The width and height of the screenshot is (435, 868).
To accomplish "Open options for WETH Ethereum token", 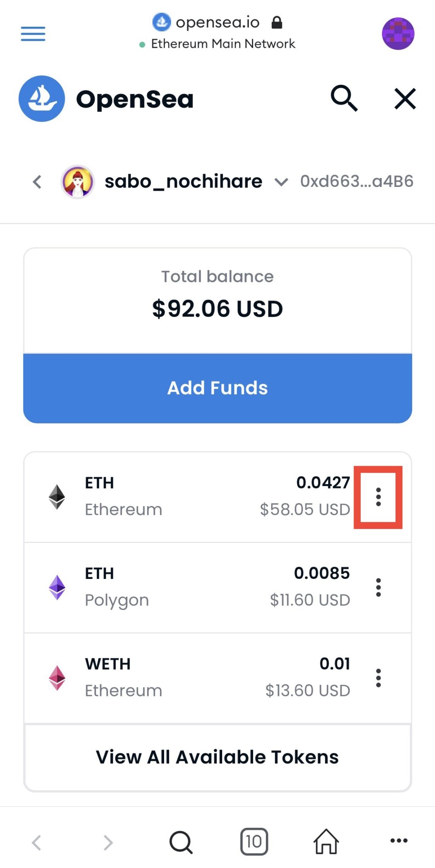I will (x=378, y=678).
